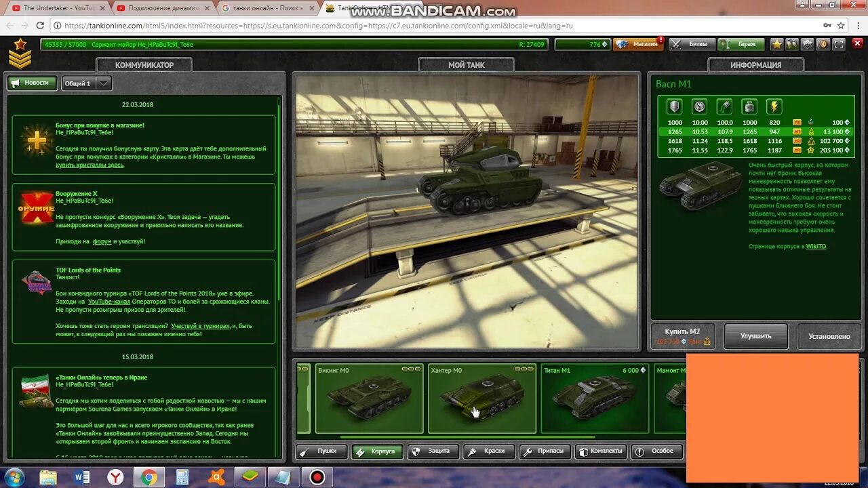The image size is (868, 488).
Task: Toggle fullscreen icon in game top bar
Action: [839, 44]
